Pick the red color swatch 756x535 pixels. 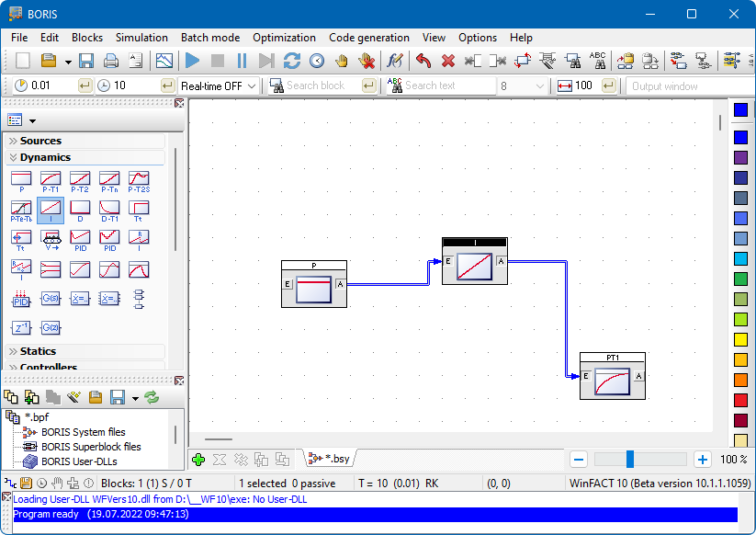tap(740, 400)
